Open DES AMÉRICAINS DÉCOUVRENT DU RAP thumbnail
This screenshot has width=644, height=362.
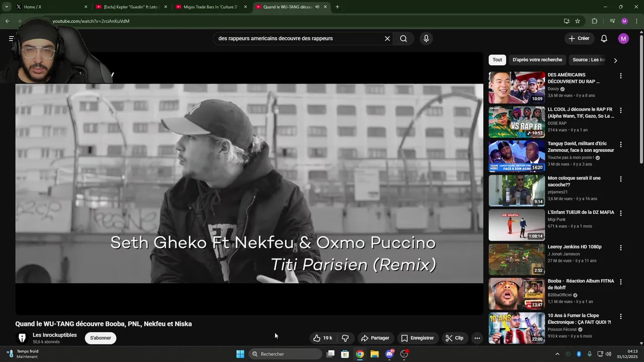tap(517, 87)
